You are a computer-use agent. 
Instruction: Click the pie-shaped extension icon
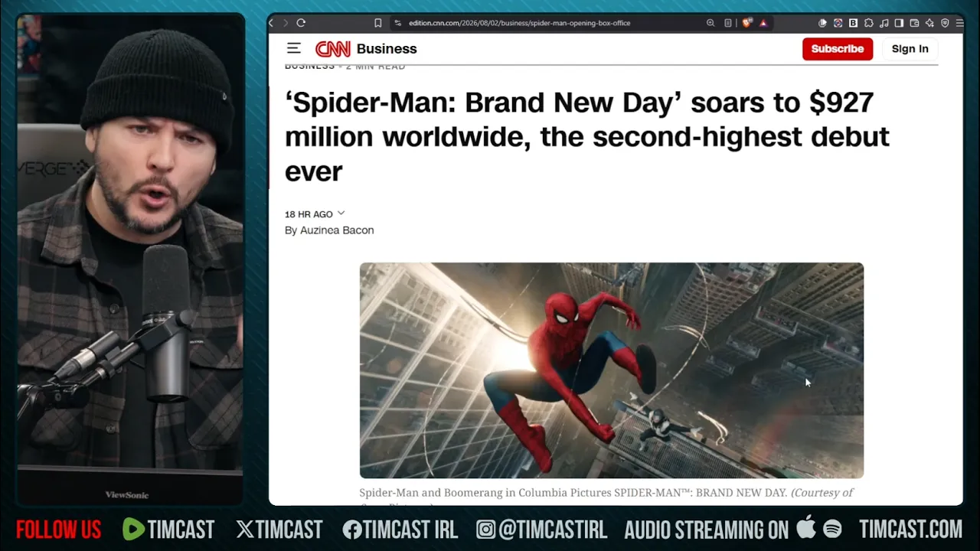point(822,23)
